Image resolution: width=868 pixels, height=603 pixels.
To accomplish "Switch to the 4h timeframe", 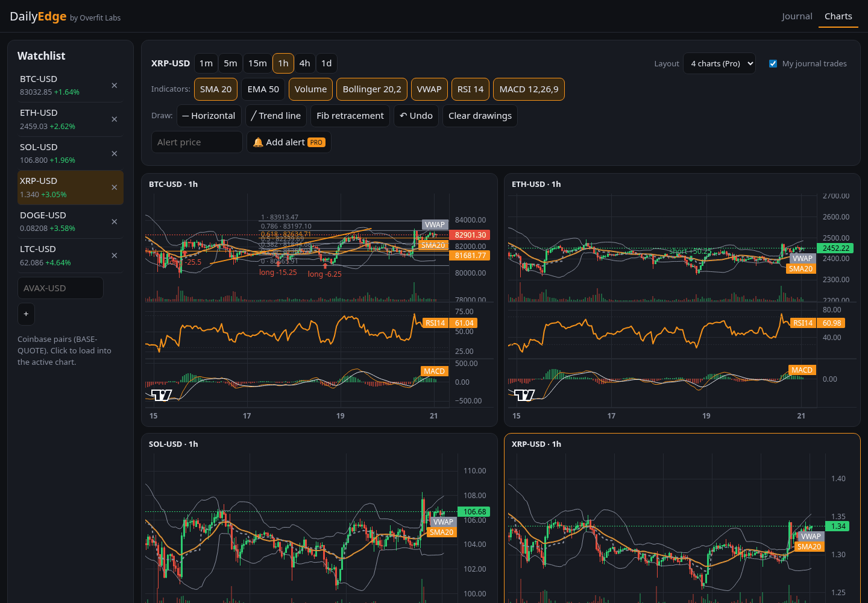I will [305, 63].
